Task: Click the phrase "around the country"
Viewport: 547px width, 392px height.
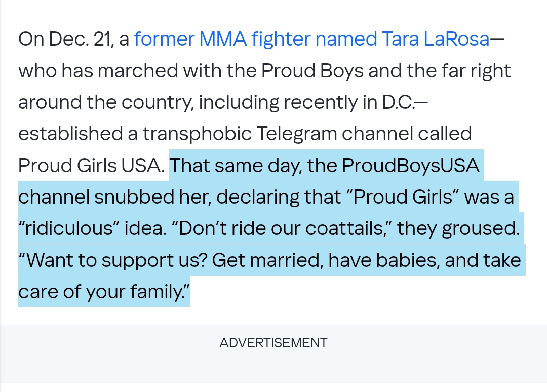Action: point(105,102)
